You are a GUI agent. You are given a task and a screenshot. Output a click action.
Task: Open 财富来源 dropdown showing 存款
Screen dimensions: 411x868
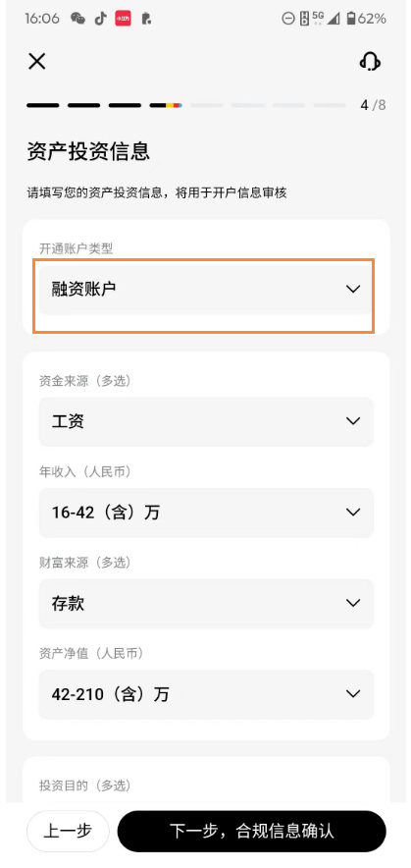tap(206, 604)
